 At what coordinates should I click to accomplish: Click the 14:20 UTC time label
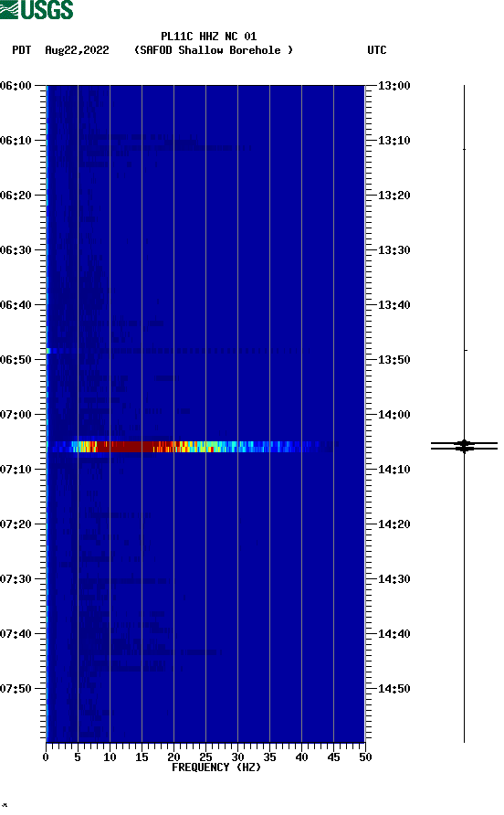coord(394,524)
